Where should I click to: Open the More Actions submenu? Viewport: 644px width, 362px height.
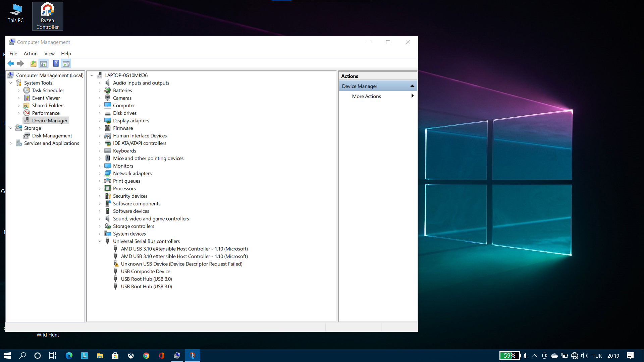point(366,96)
